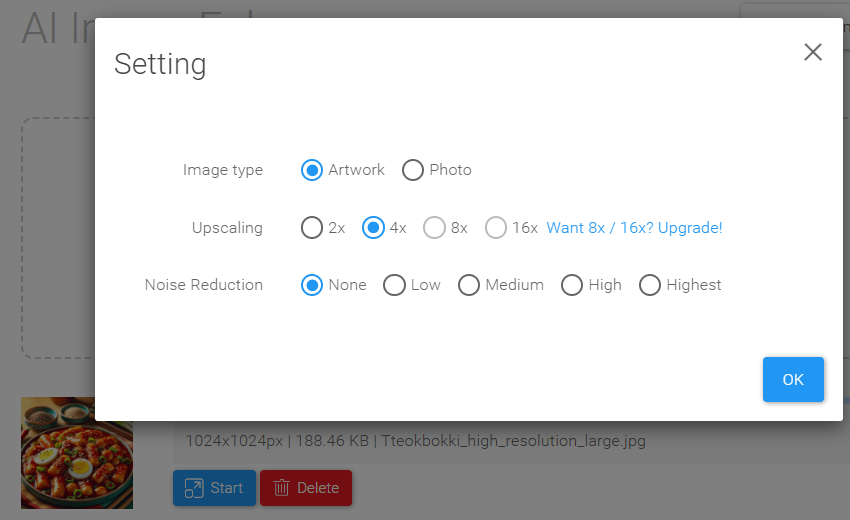Set Noise Reduction to Low
Image resolution: width=850 pixels, height=520 pixels.
pyautogui.click(x=394, y=285)
